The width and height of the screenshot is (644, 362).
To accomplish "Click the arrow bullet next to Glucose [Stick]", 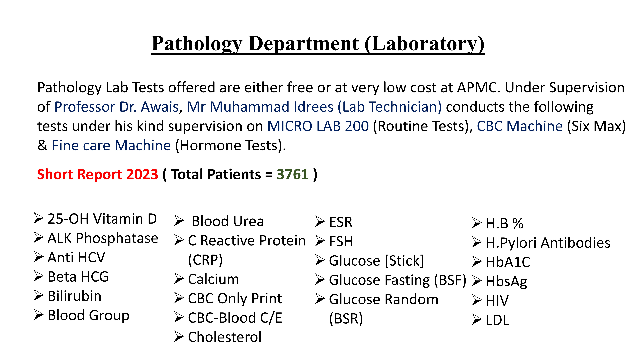I will tap(320, 260).
